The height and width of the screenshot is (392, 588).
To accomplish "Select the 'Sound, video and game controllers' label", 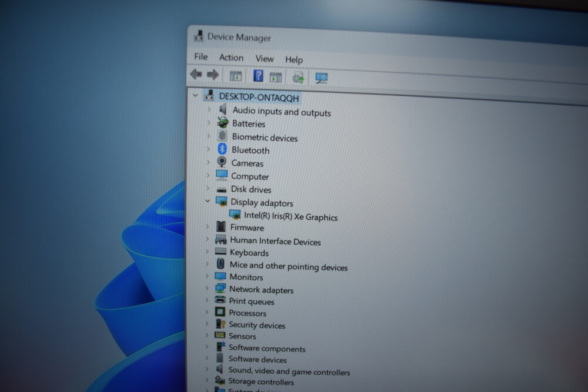I will point(289,371).
